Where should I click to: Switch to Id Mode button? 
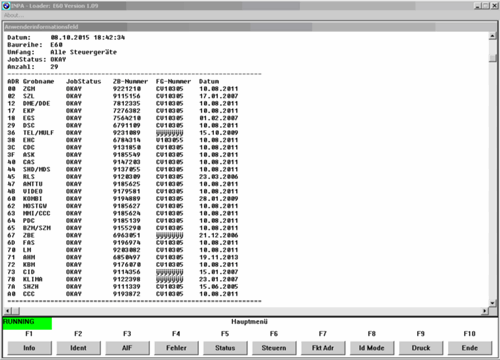[x=372, y=348]
